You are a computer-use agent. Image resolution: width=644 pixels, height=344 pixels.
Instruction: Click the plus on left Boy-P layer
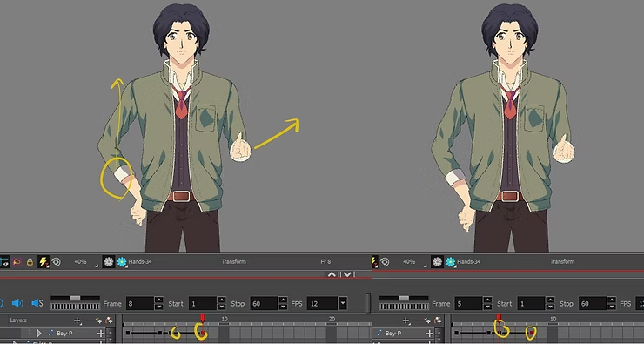coord(100,334)
